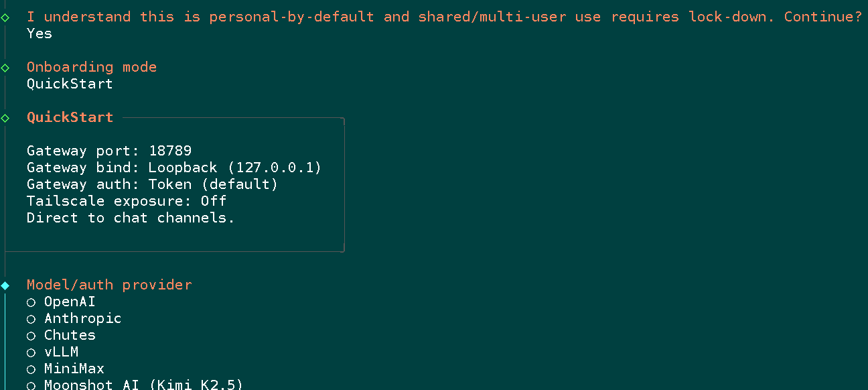Screen dimensions: 868x390
Task: Click the filled diamond beside Model/auth provider
Action: 5,285
